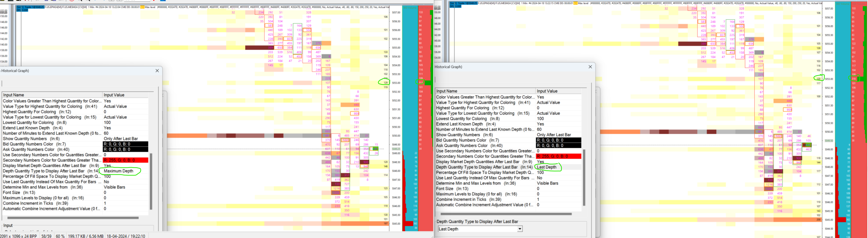Image resolution: width=868 pixels, height=238 pixels.
Task: Select 'Number of Minutes to Extend Last Known Depth' right row
Action: (x=509, y=129)
